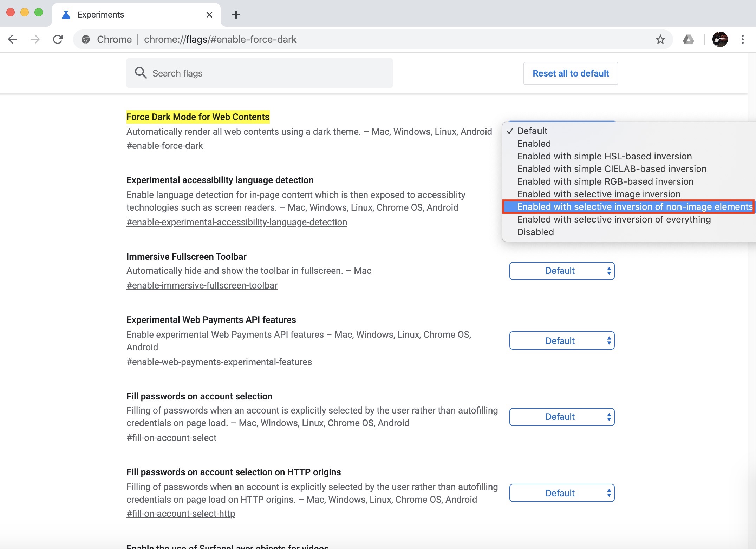Expand Fill passwords on account selection dropdown
Image resolution: width=756 pixels, height=549 pixels.
pos(561,417)
